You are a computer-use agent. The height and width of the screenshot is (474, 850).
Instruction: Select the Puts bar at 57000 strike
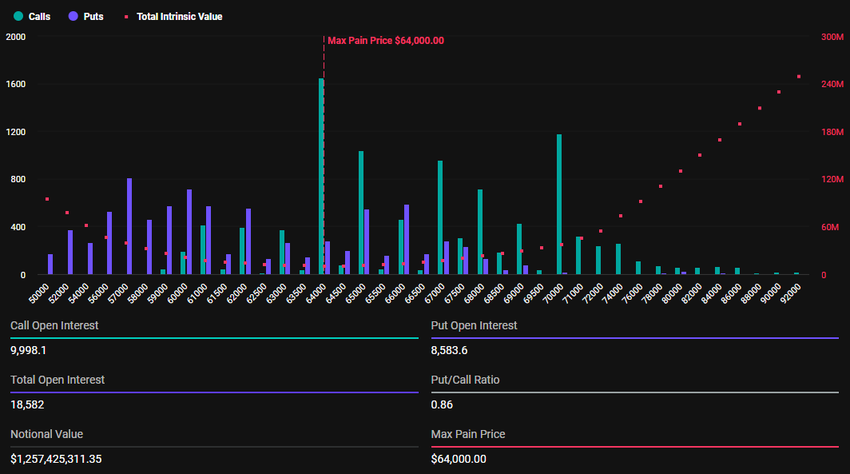click(129, 226)
